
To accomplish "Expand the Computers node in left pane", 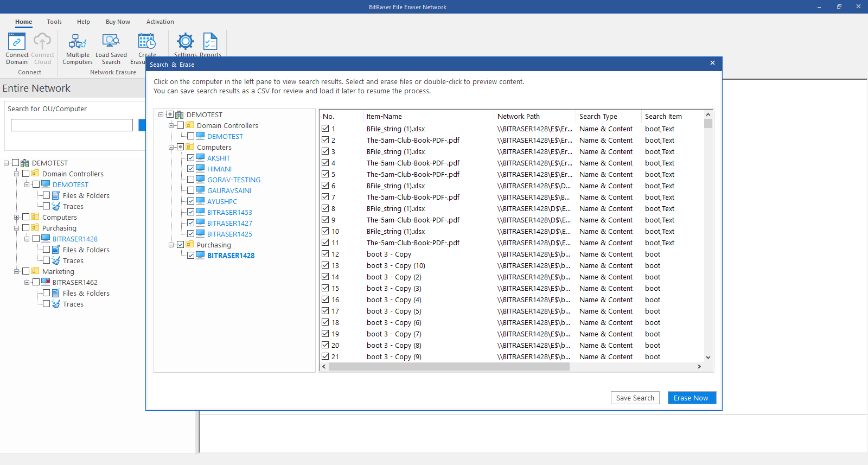I will pos(17,217).
